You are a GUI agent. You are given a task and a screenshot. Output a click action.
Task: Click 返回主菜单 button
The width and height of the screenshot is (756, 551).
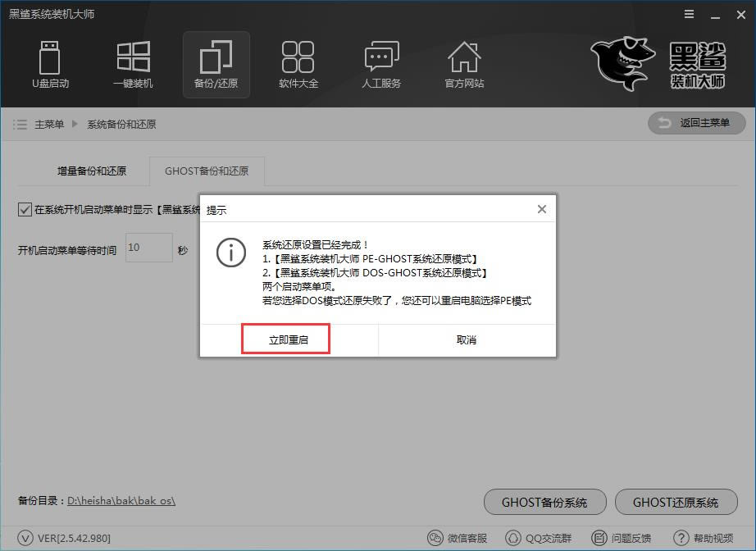[x=697, y=123]
